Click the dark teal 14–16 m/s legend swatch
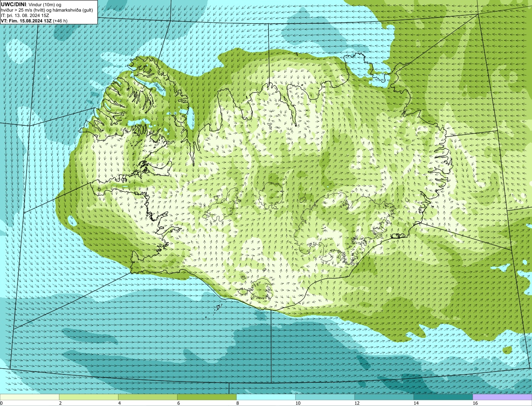This screenshot has width=532, height=406. pos(443,397)
